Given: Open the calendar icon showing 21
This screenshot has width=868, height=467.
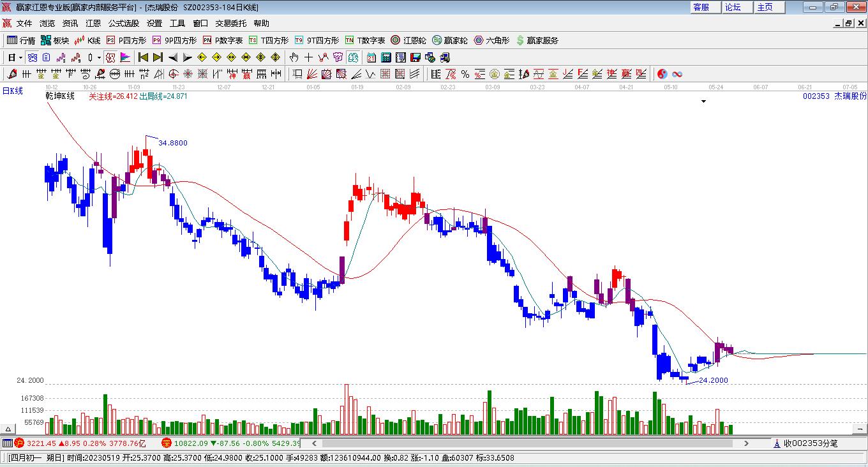Looking at the screenshot, I should coord(371,57).
